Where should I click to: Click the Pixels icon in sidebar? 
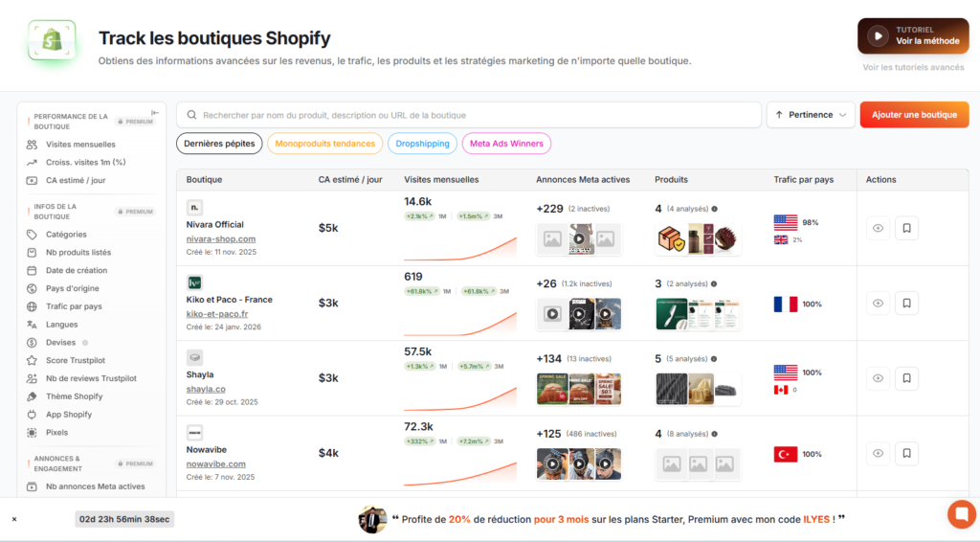[32, 433]
